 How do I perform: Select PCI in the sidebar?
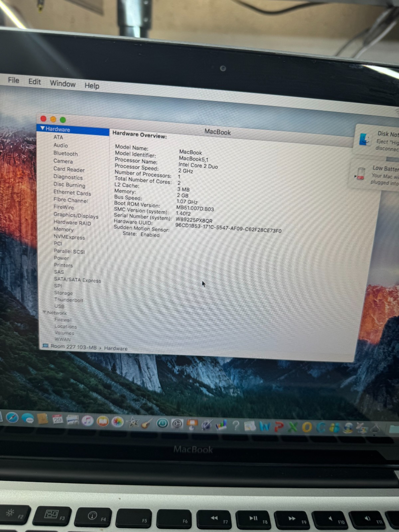click(x=58, y=243)
